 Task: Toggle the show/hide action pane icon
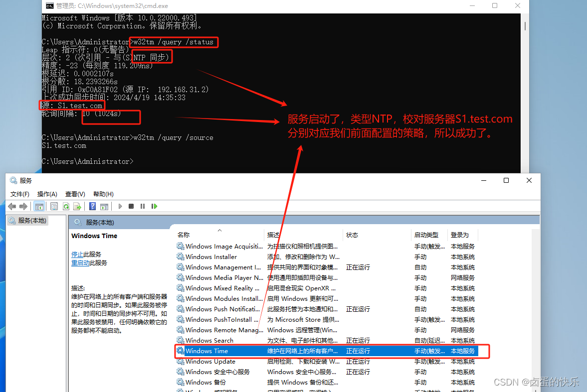pos(104,206)
